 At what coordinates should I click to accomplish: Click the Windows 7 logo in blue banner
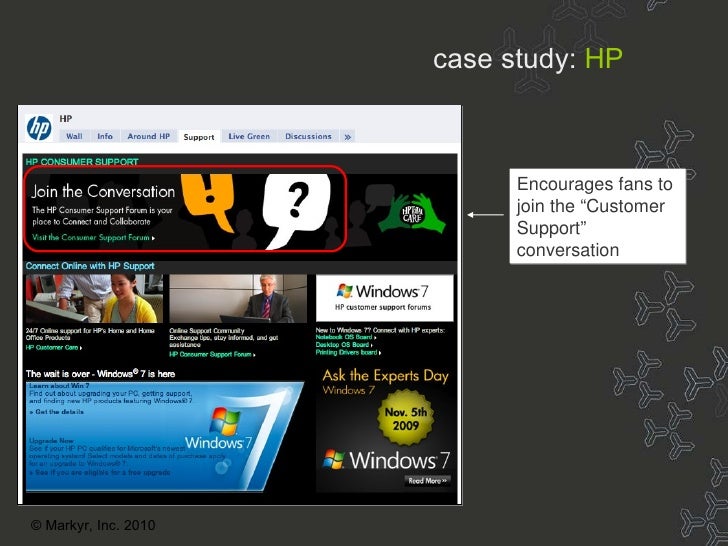tap(219, 430)
